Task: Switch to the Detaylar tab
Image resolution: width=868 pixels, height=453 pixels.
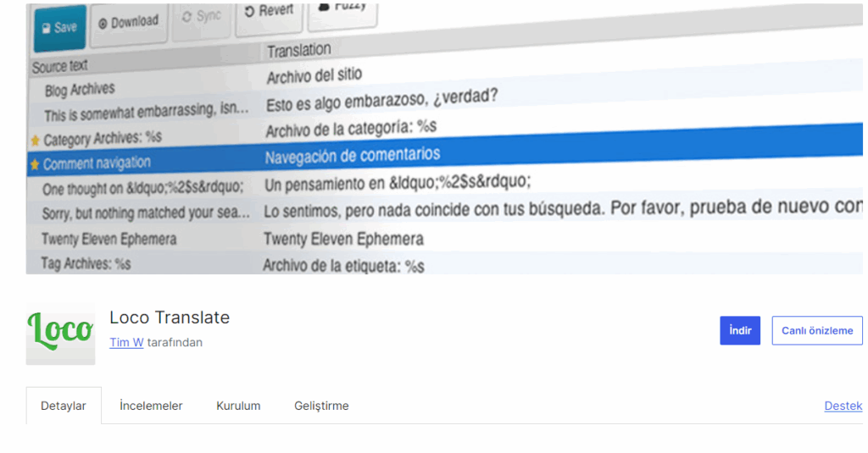Action: pos(63,406)
